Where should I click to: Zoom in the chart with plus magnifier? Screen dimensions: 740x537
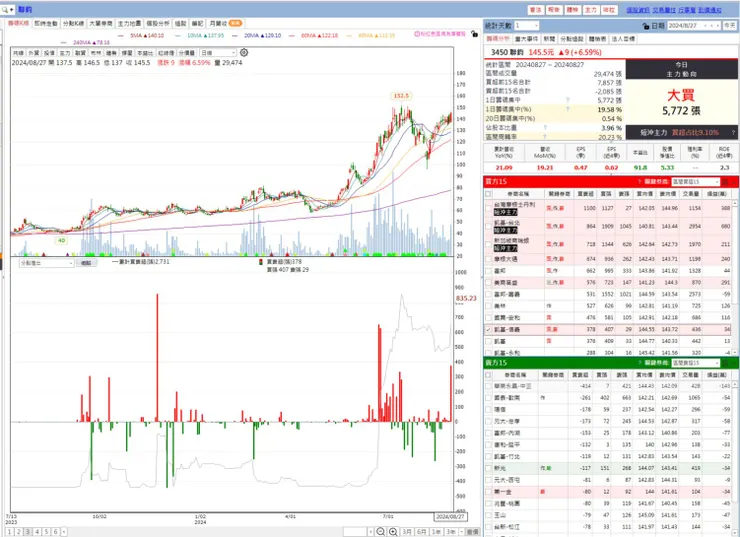(x=393, y=532)
